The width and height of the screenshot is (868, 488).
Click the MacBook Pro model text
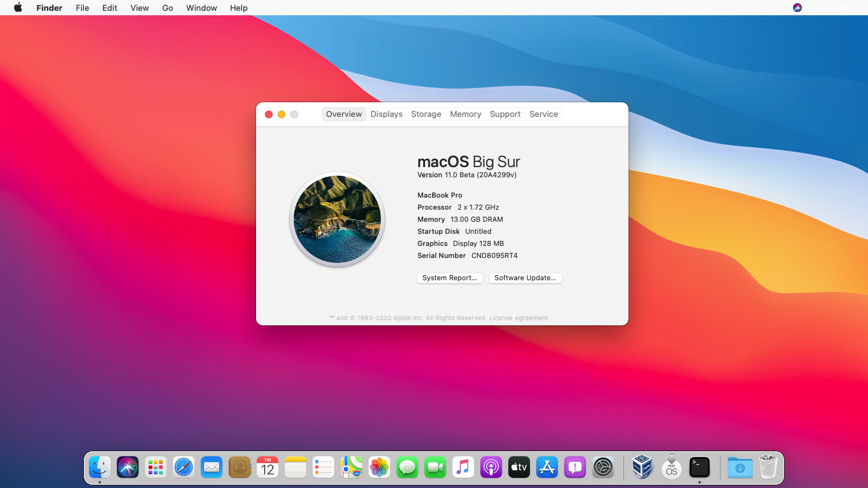point(440,195)
